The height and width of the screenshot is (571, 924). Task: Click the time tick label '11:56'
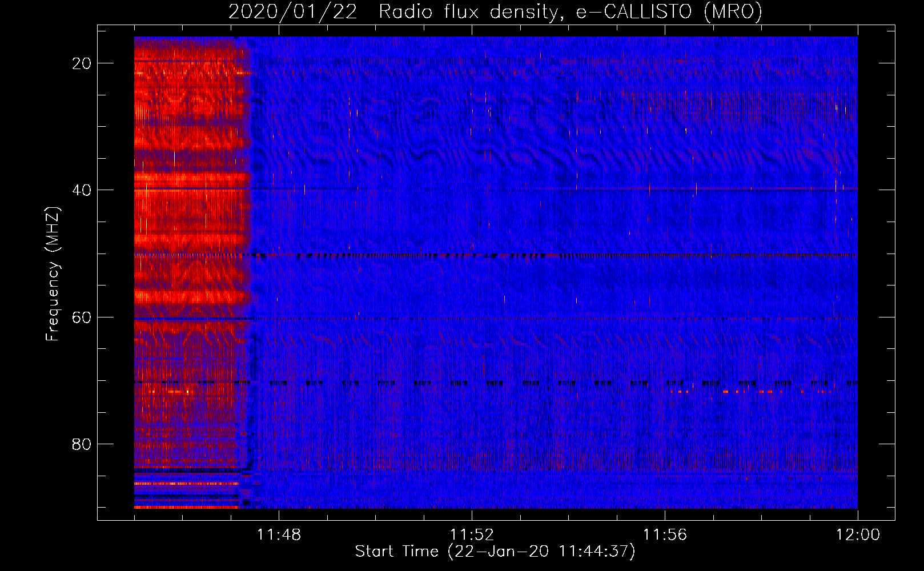(x=665, y=534)
